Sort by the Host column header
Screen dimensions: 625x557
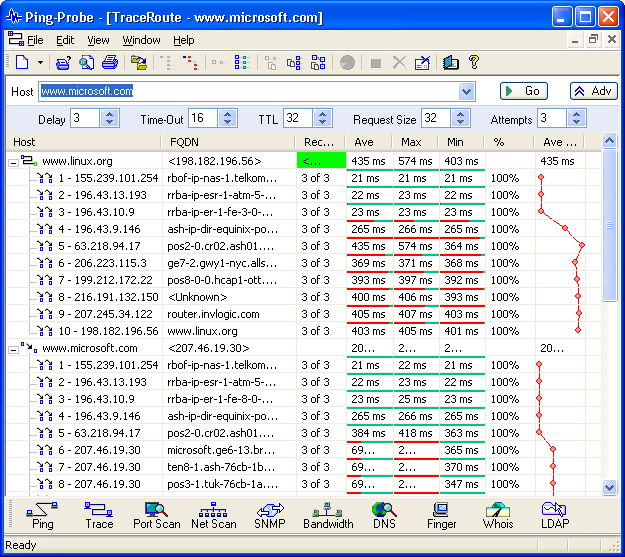point(83,142)
